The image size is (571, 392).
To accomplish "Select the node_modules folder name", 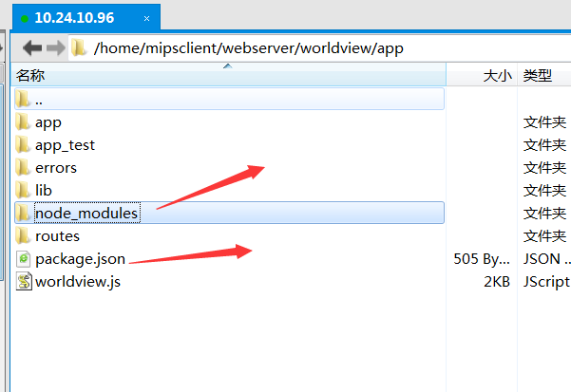I will (x=87, y=213).
